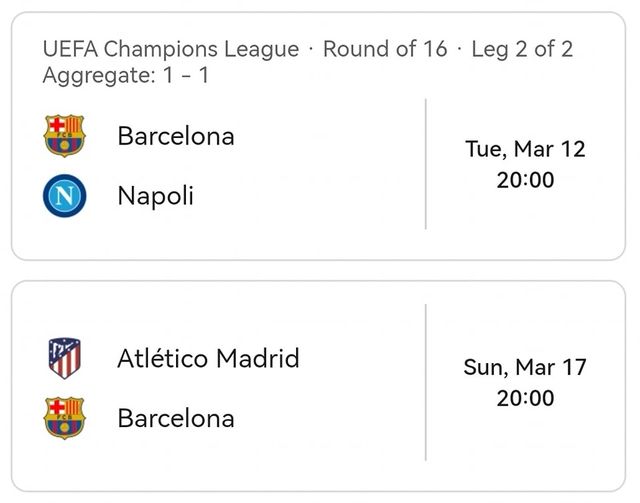
Task: Click the divider line in the Champions League card
Action: click(x=426, y=164)
